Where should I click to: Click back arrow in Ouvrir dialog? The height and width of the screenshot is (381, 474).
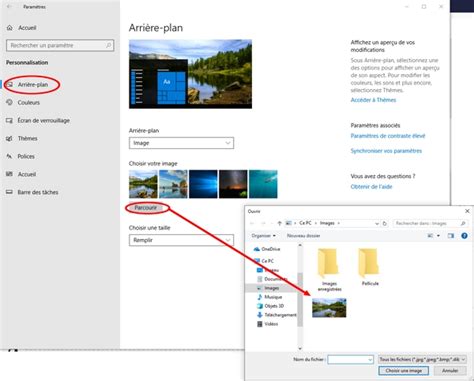tap(252, 223)
